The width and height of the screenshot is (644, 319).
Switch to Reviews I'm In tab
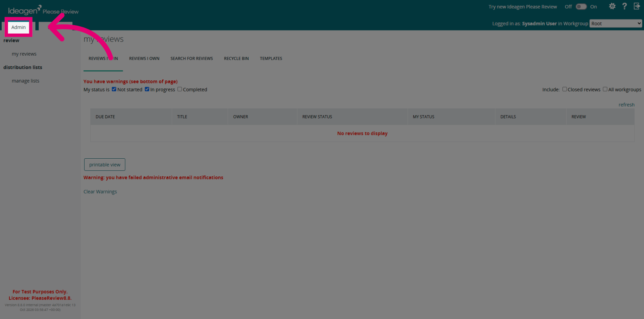[x=103, y=58]
